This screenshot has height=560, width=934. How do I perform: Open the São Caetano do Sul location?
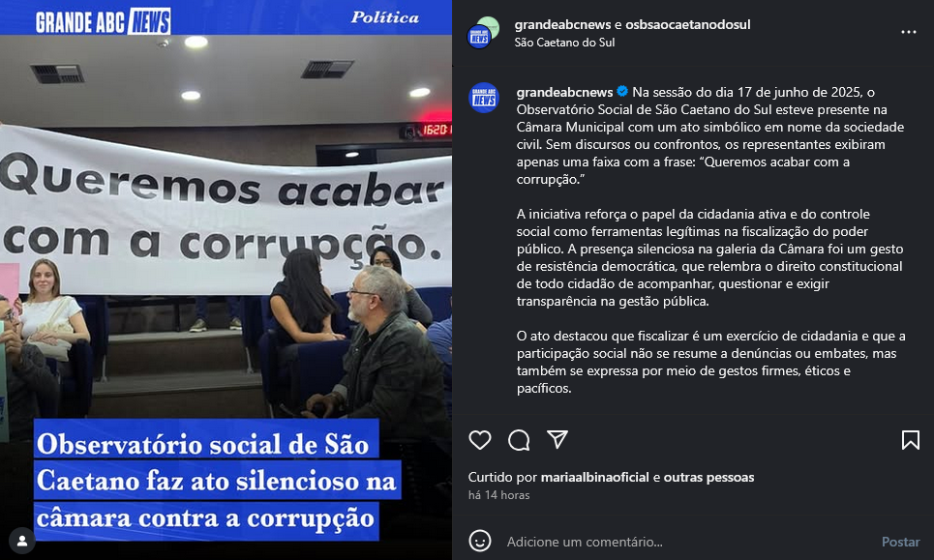click(x=564, y=43)
